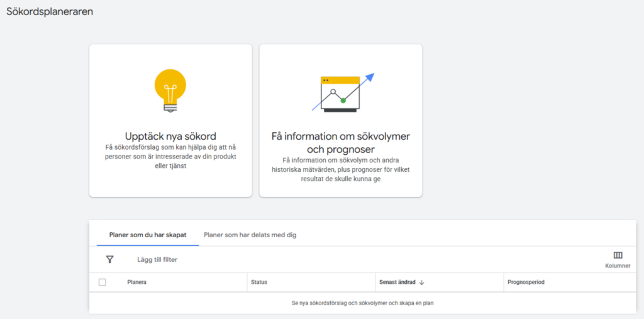This screenshot has width=644, height=319.
Task: Click the Kolumner text label
Action: click(618, 266)
